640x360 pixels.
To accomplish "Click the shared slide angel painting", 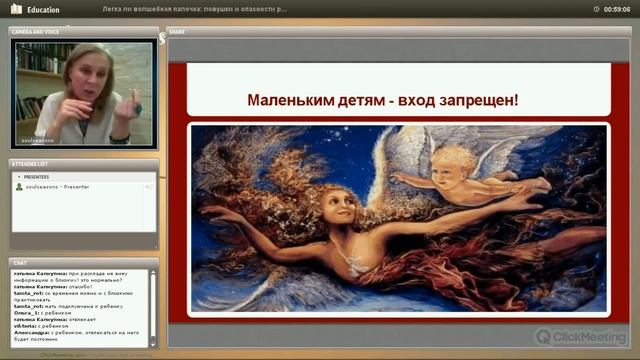I will point(399,219).
